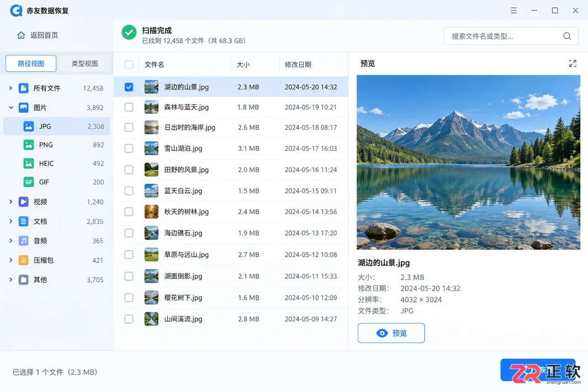
Task: Click the 所有文件 document icon
Action: (x=23, y=88)
